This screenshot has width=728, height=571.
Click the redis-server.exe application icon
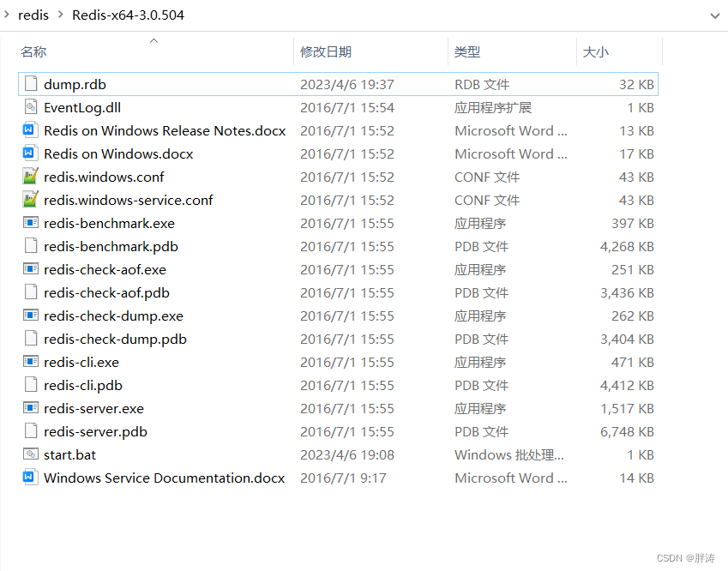pyautogui.click(x=31, y=408)
